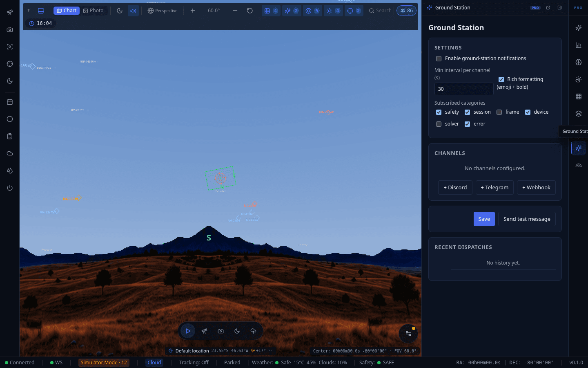
Task: Click the camera icon in bottom toolbar
Action: coord(220,331)
